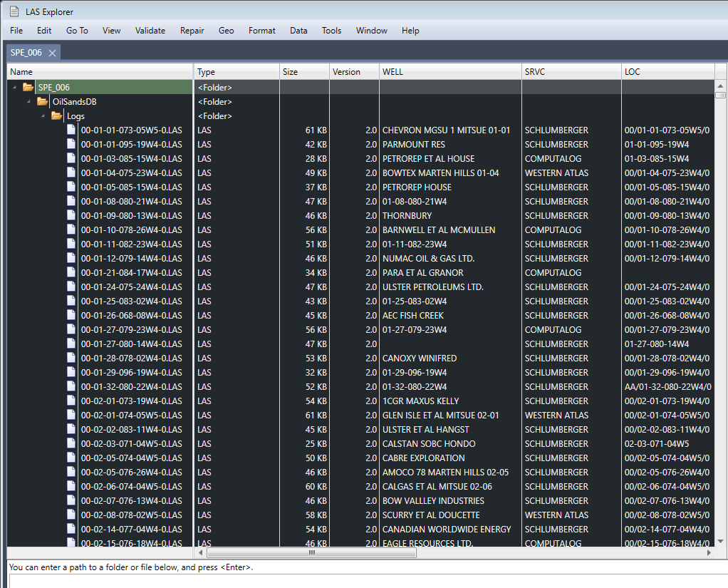Viewport: 728px width, 588px height.
Task: Click file icon of 00-01-24-075-24W4-0.LAS
Action: click(71, 286)
